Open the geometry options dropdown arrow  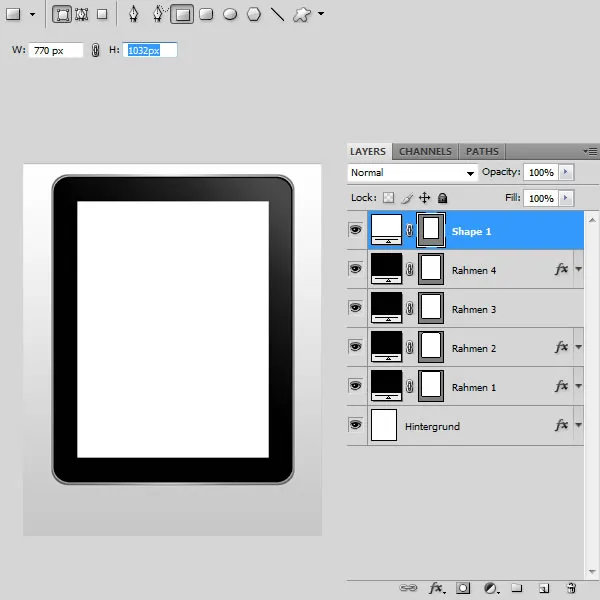click(321, 14)
